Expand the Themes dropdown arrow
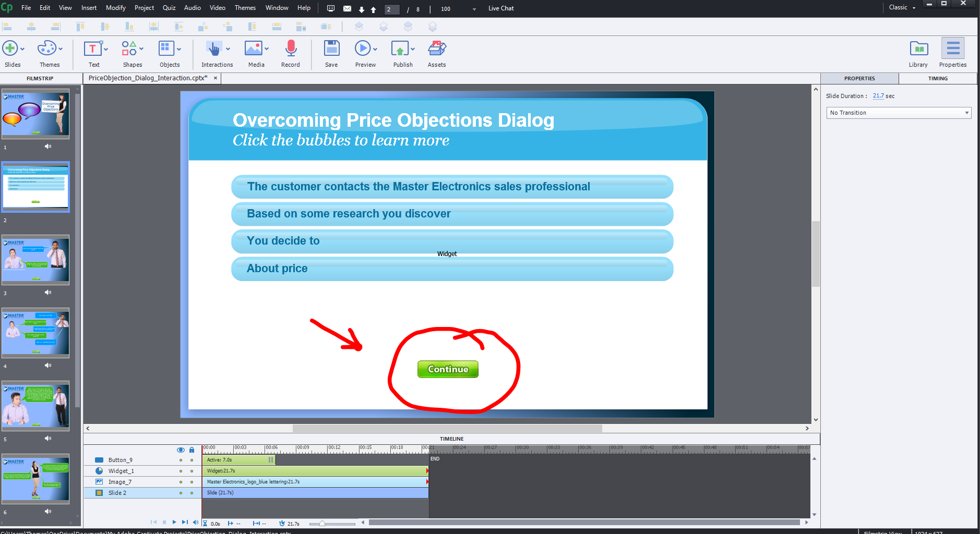980x534 pixels. (x=61, y=49)
